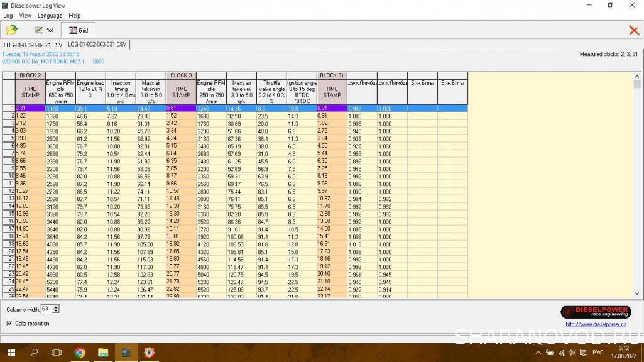Image resolution: width=644 pixels, height=362 pixels.
Task: Switch to Grid view
Action: tap(78, 30)
